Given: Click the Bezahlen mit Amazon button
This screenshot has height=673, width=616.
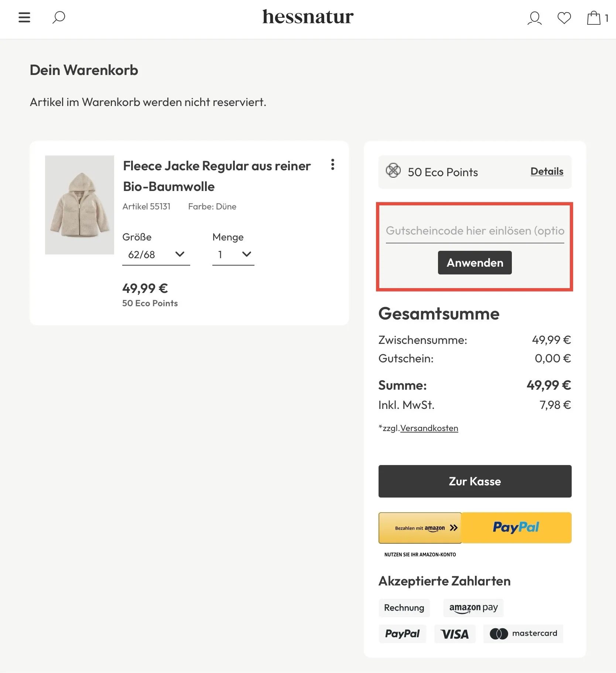Looking at the screenshot, I should tap(420, 527).
